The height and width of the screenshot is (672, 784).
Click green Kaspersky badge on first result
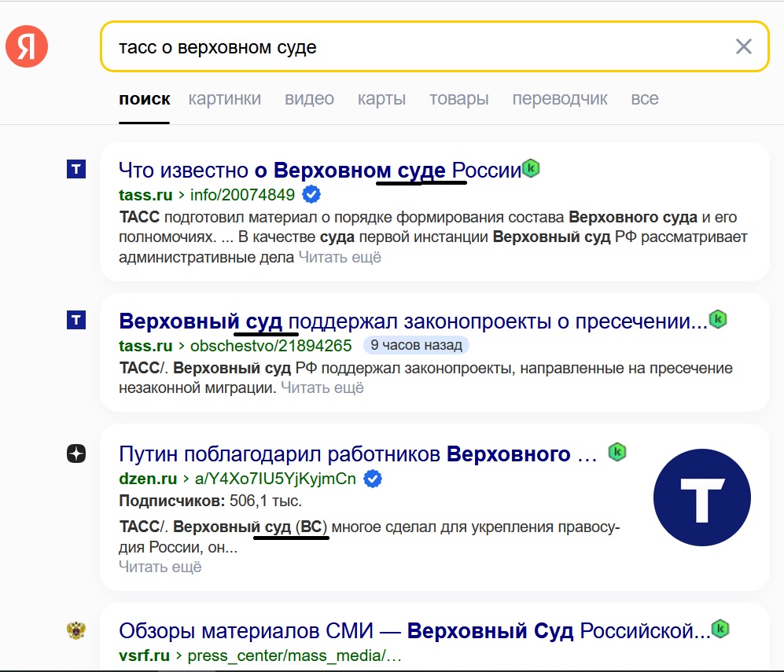coord(532,168)
